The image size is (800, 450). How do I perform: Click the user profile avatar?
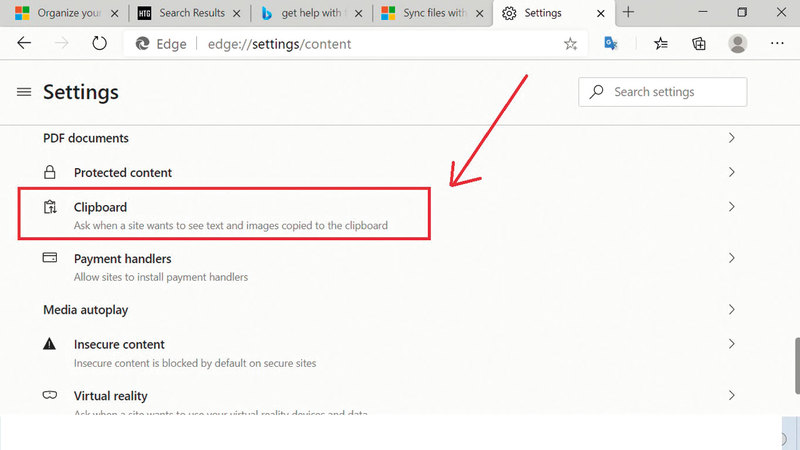point(738,44)
